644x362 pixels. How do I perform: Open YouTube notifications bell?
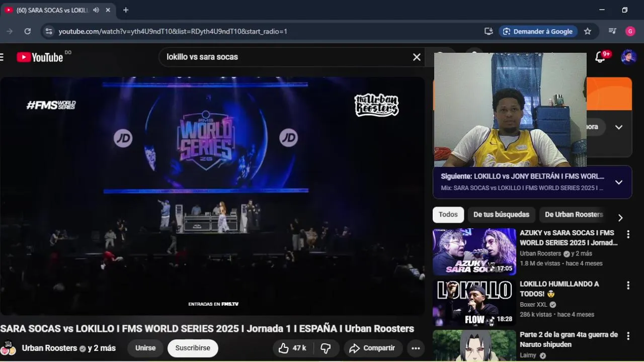[x=600, y=57]
